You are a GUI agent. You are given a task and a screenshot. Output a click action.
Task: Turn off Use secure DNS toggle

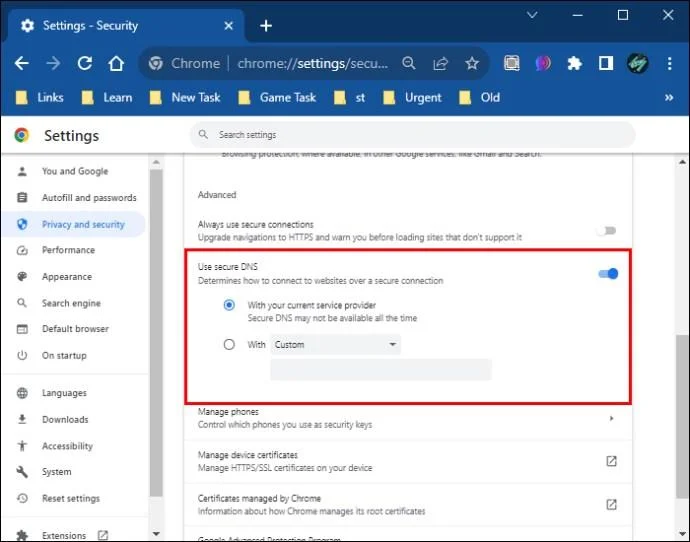[608, 274]
